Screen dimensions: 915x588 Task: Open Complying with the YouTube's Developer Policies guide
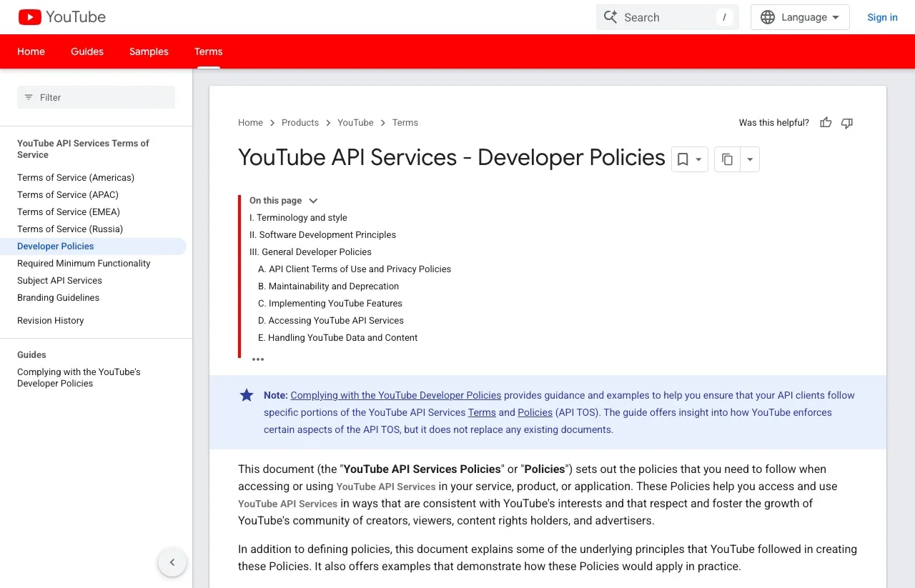(79, 378)
